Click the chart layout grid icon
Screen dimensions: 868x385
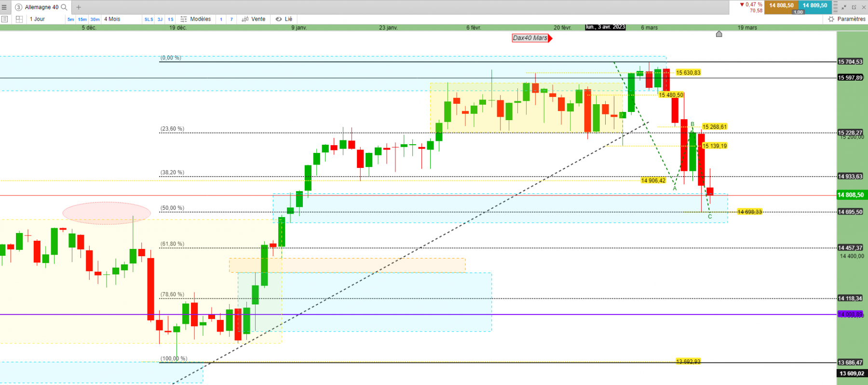19,19
